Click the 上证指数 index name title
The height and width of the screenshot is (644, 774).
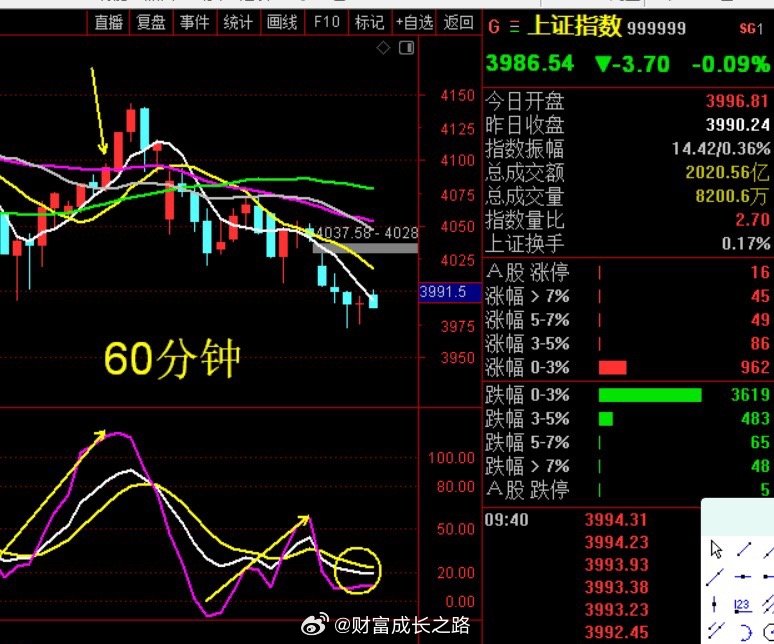coord(575,26)
